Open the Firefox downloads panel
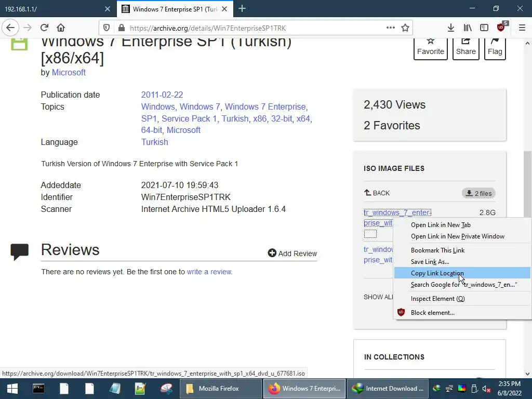The width and height of the screenshot is (532, 399). [450, 28]
